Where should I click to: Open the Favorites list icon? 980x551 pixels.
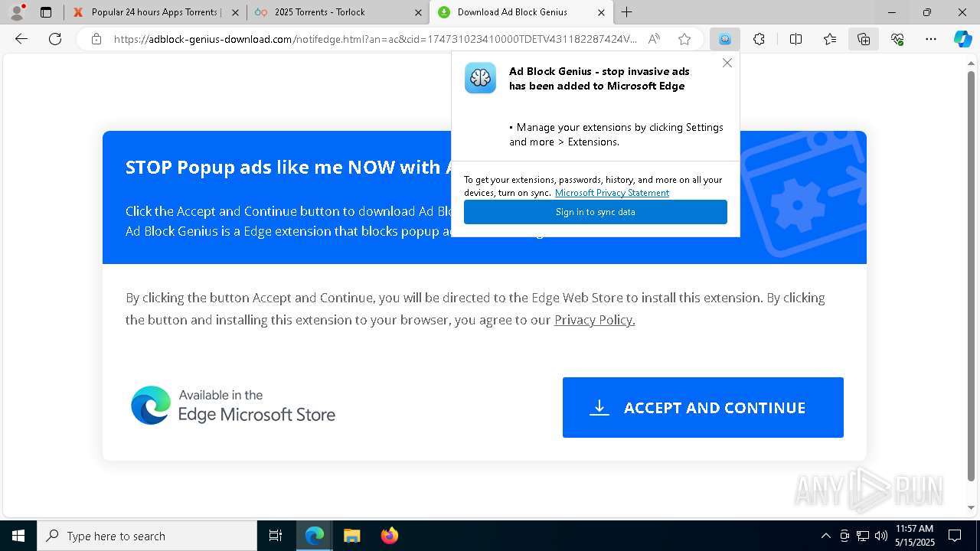tap(830, 39)
